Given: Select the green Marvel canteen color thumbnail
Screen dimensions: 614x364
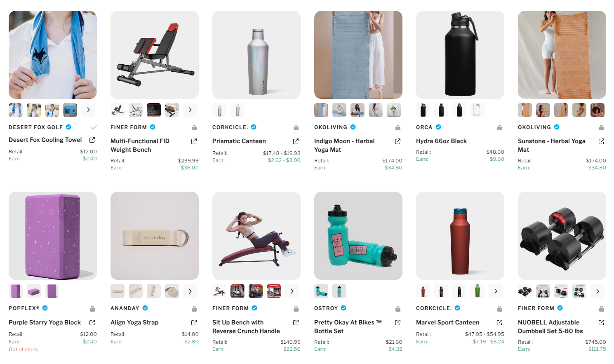Looking at the screenshot, I should (x=478, y=291).
